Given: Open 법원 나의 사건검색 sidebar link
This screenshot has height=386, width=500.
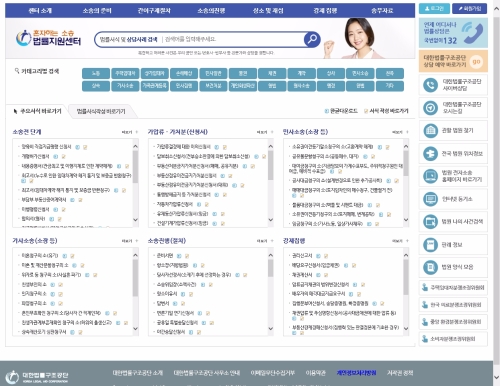Looking at the screenshot, I should click(453, 222).
